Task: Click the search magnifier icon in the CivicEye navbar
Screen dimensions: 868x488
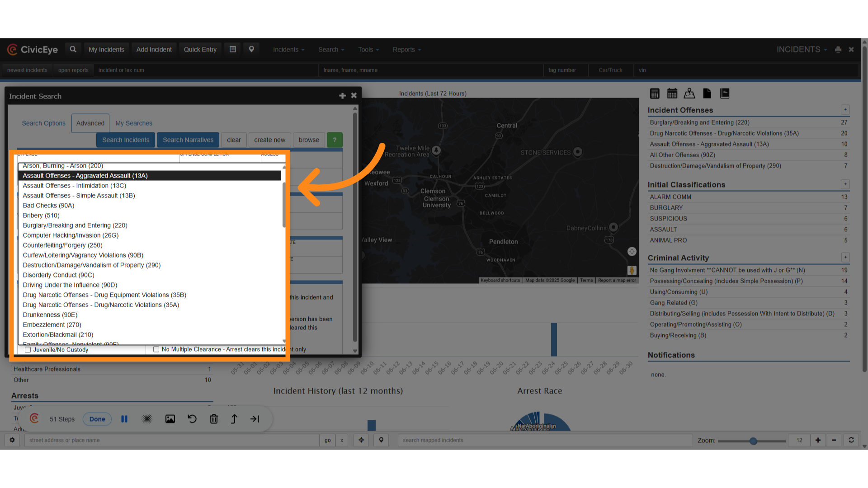Action: pyautogui.click(x=73, y=49)
